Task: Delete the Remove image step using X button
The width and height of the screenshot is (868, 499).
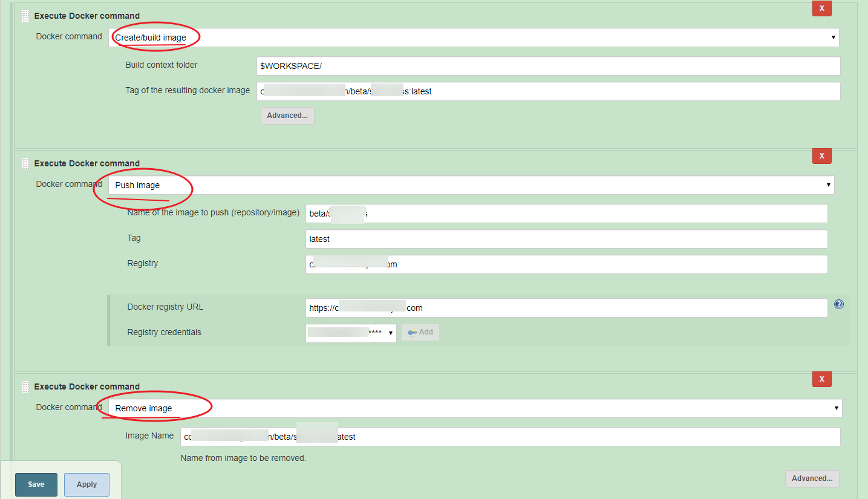Action: [x=821, y=379]
